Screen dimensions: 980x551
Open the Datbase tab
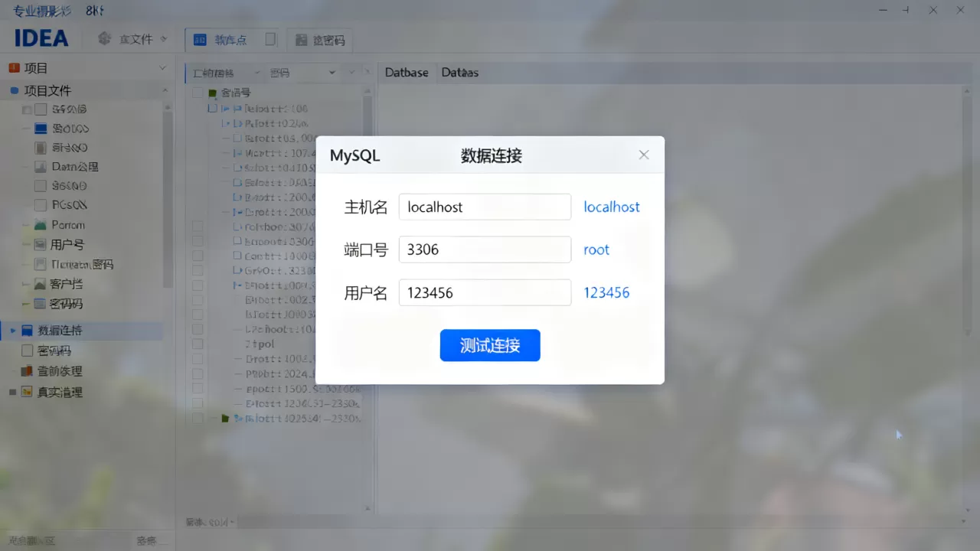click(407, 73)
